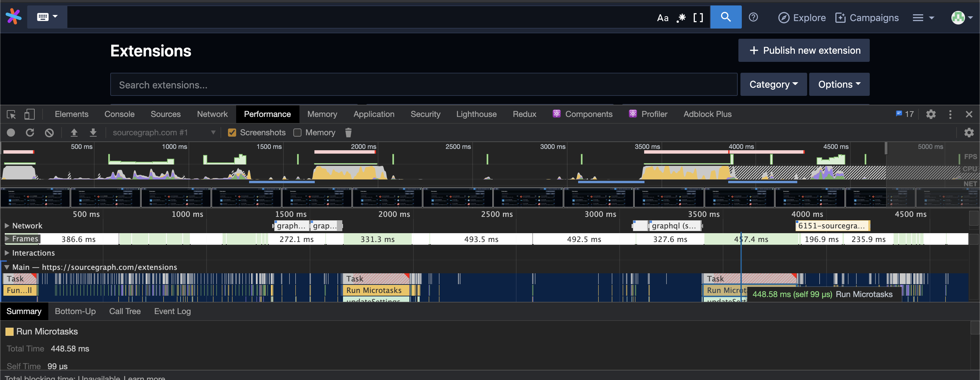
Task: Focus the Search extensions field
Action: (x=423, y=84)
